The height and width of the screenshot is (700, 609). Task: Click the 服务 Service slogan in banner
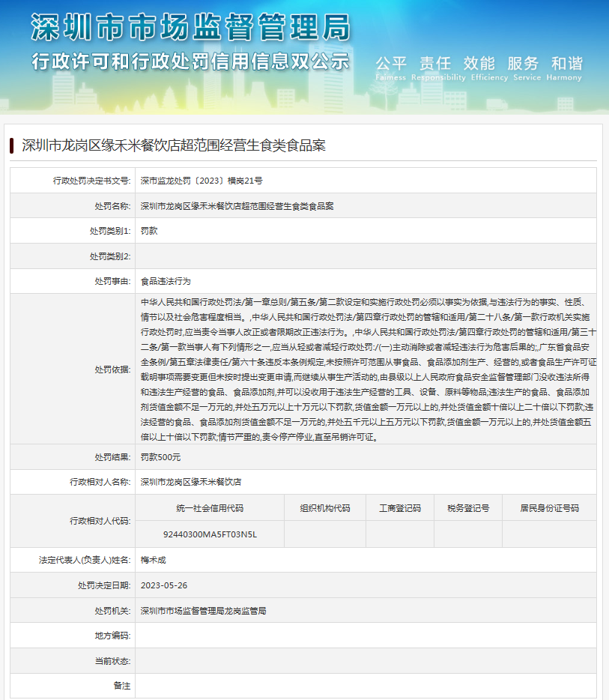[527, 68]
